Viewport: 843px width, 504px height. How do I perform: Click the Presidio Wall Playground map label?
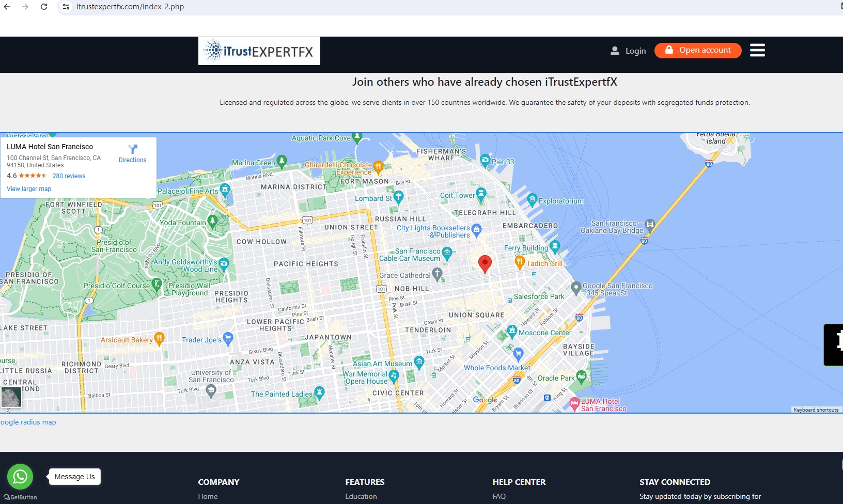pyautogui.click(x=190, y=289)
